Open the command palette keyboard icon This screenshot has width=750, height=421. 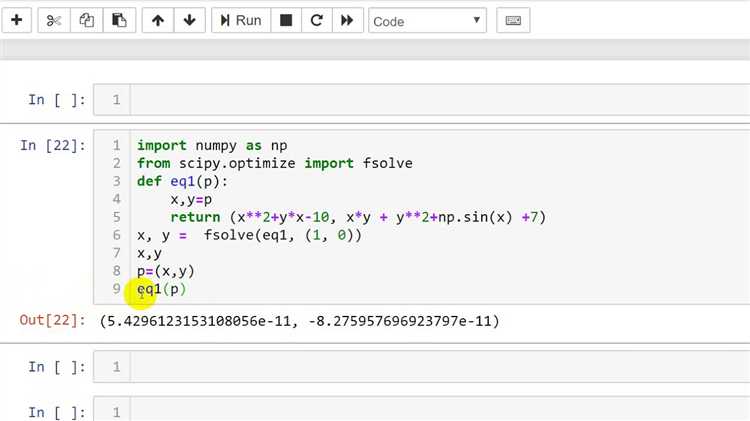[x=513, y=20]
